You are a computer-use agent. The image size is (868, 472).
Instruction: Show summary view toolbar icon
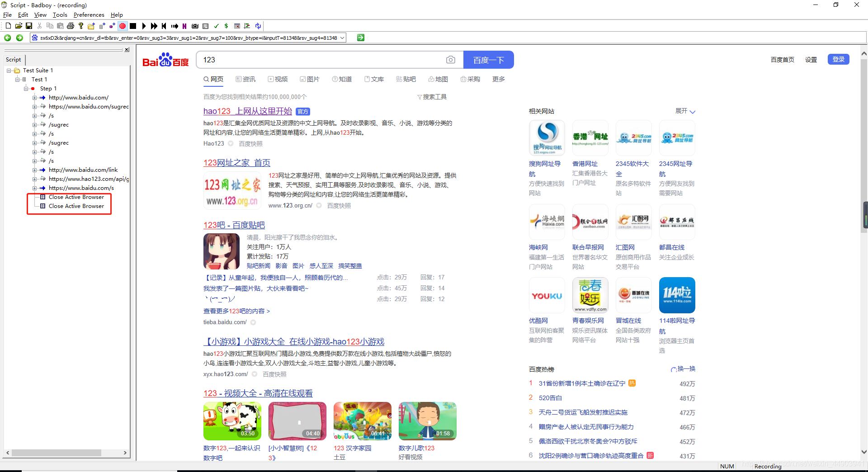tap(206, 26)
